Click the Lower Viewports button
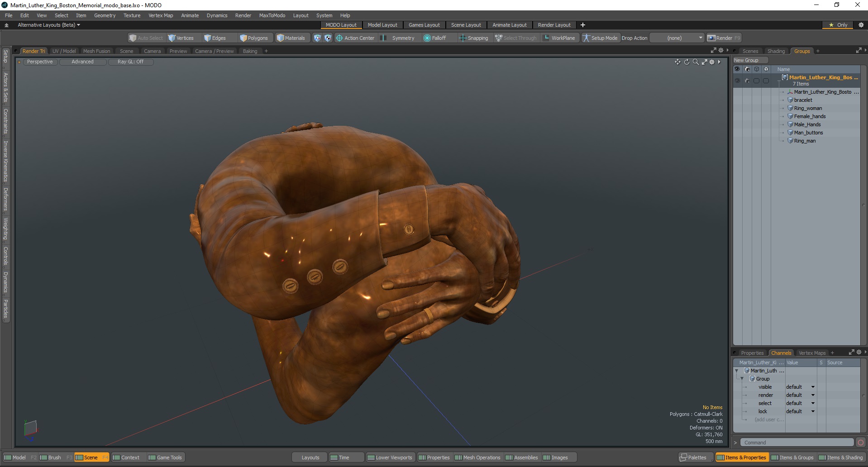This screenshot has width=868, height=467. [x=390, y=457]
